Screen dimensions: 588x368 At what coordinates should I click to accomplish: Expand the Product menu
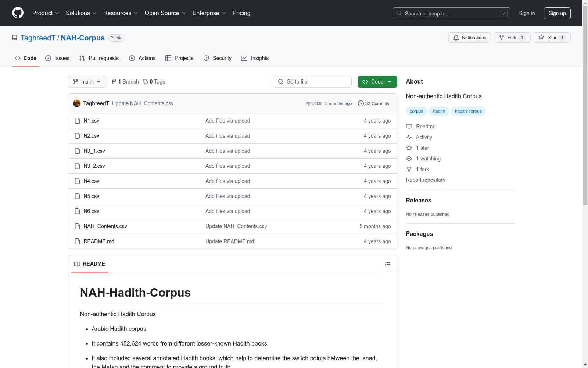(x=46, y=13)
